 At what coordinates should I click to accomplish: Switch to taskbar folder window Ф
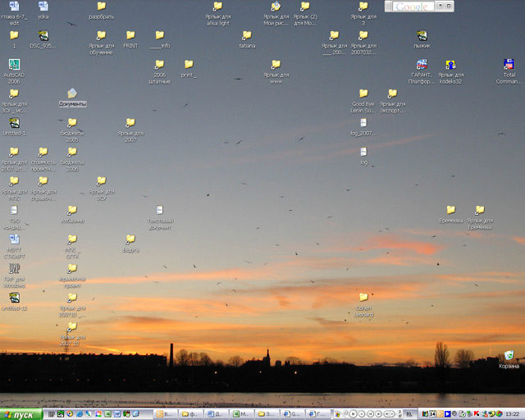pos(191,414)
